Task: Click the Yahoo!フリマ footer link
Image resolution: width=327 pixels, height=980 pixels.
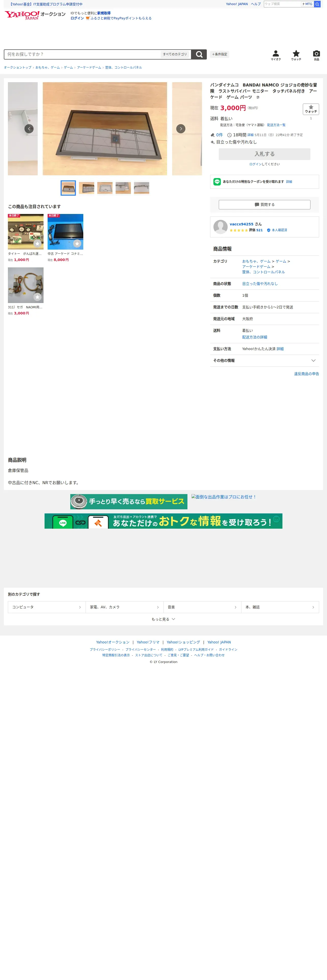Action: pyautogui.click(x=148, y=643)
